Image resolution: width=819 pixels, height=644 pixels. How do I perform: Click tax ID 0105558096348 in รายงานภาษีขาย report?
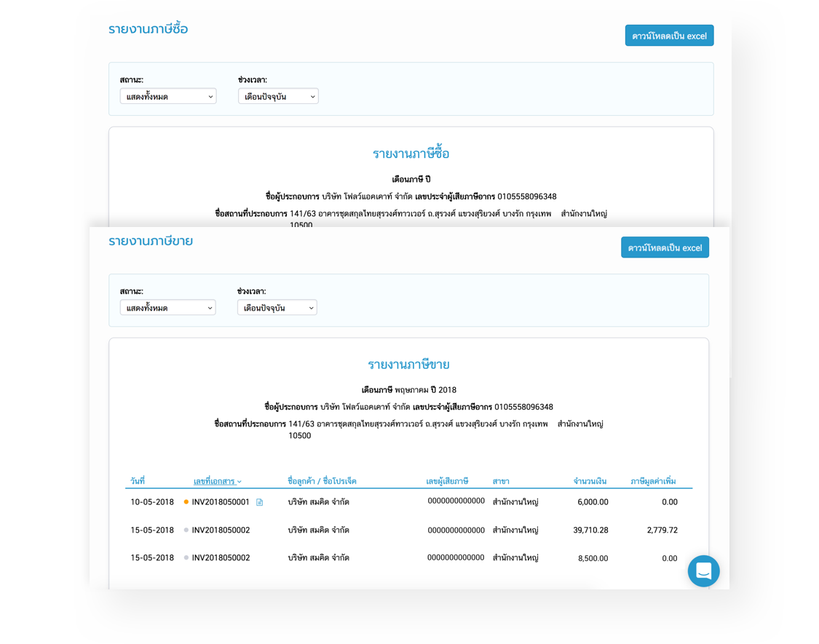524,407
